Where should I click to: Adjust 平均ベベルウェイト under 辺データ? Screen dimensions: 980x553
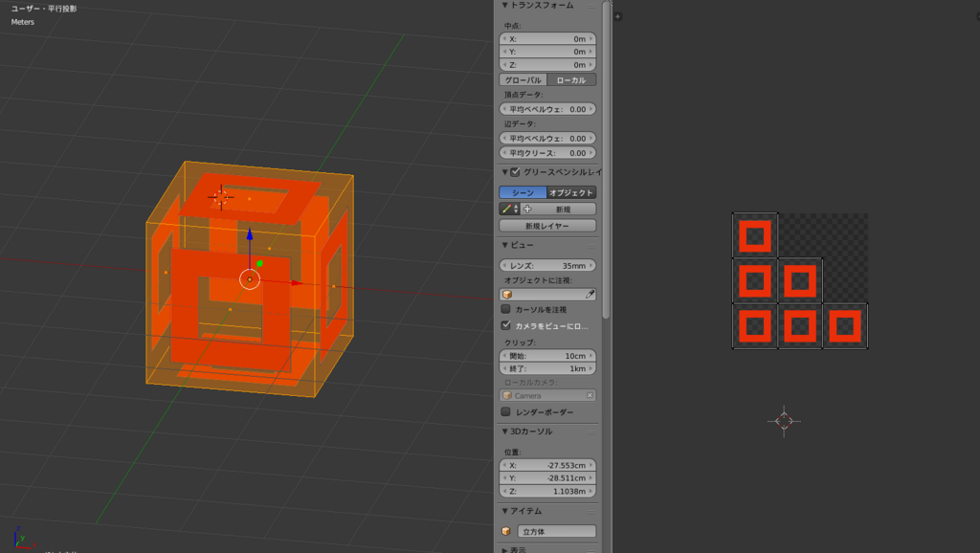click(x=547, y=139)
